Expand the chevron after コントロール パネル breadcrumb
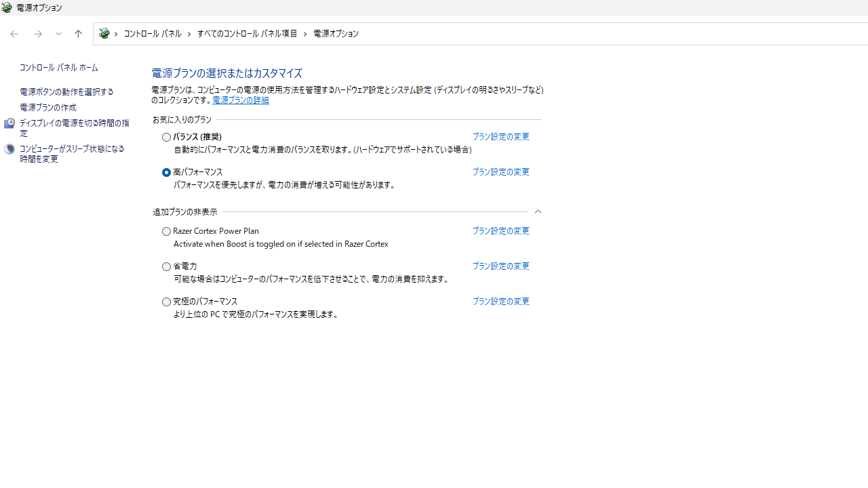The image size is (868, 488). click(189, 34)
